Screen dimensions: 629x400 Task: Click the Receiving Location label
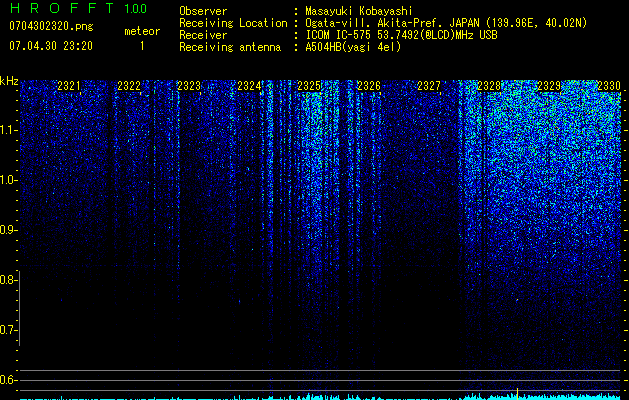coord(233,23)
